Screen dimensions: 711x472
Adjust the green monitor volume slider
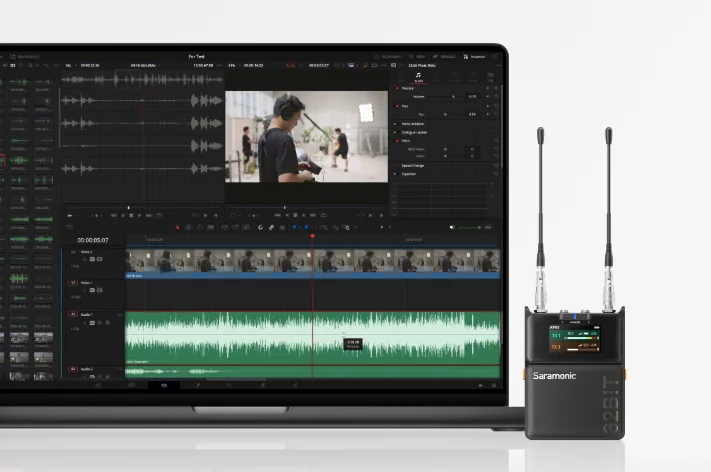click(x=469, y=227)
